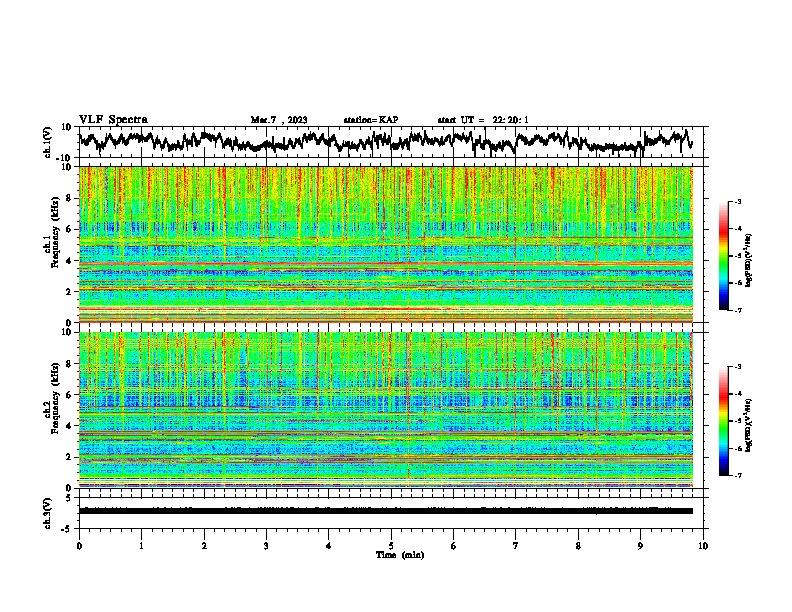The width and height of the screenshot is (792, 612).
Task: Click time axis tick label "10"
Action: point(703,546)
